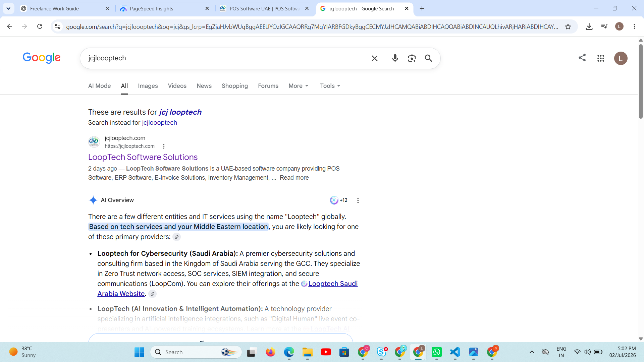The height and width of the screenshot is (362, 644).
Task: Select the Forums search tab
Action: click(x=268, y=86)
